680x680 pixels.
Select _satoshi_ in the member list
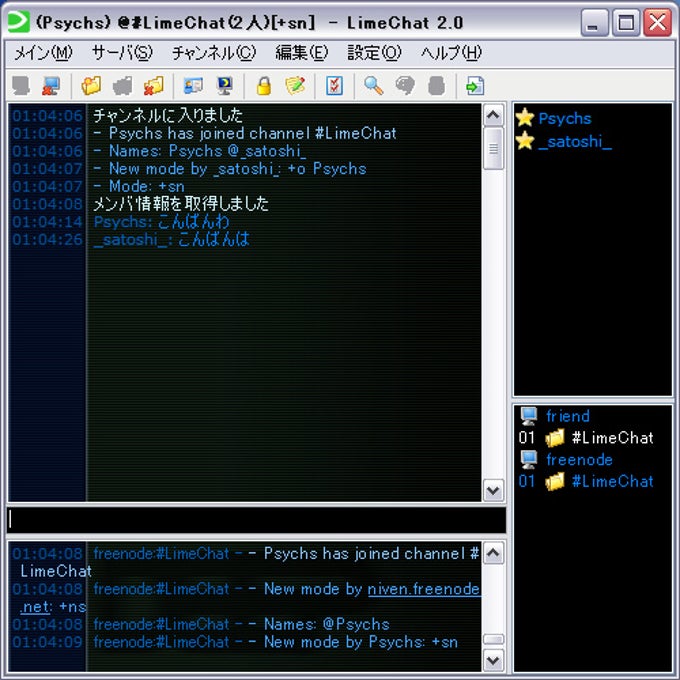(575, 141)
